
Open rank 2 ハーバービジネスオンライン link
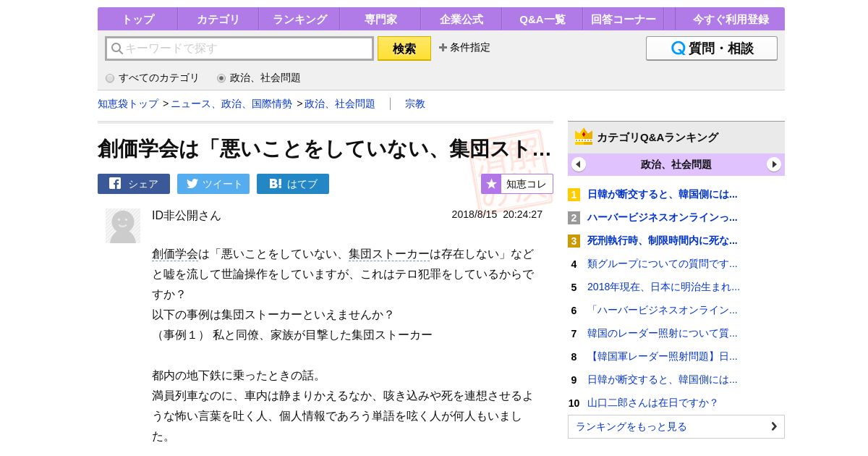[x=663, y=218]
